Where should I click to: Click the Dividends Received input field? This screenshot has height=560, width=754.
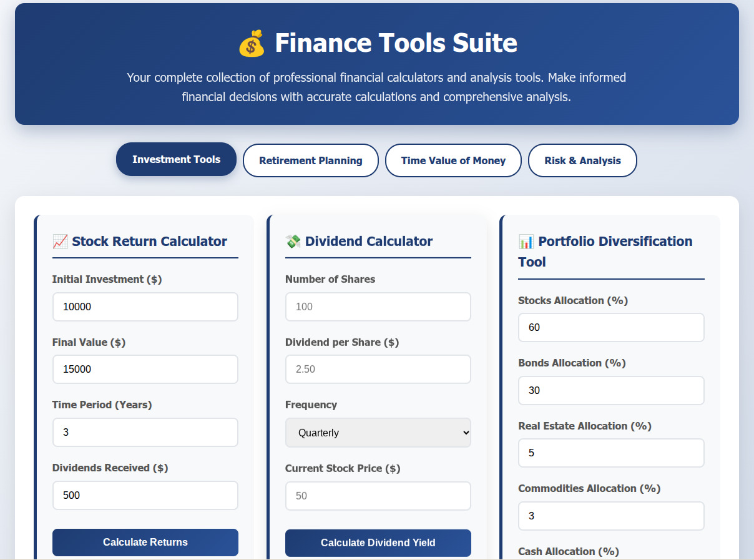point(145,495)
